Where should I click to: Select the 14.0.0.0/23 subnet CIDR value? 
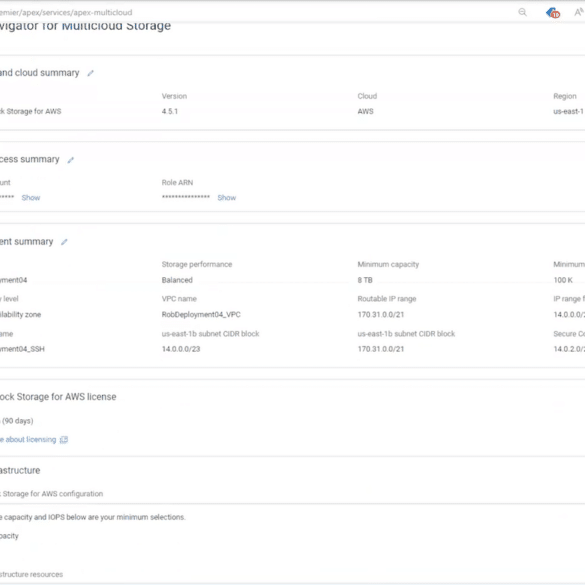point(181,349)
